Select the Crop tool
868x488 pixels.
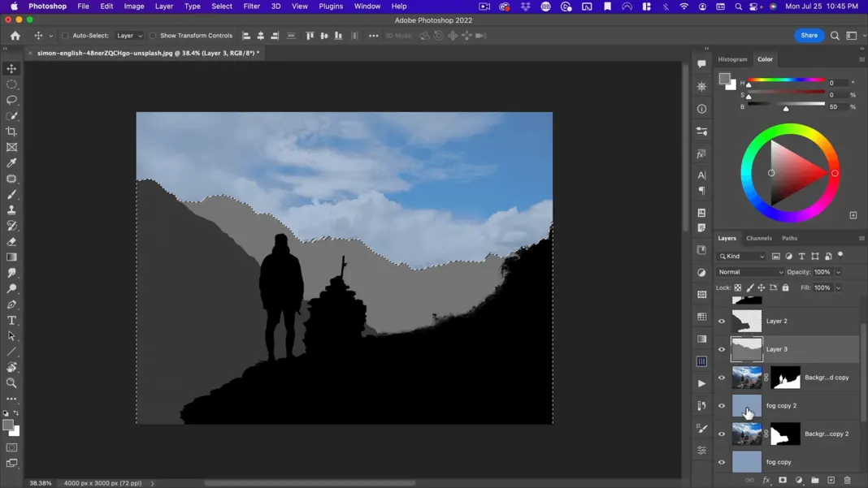pyautogui.click(x=11, y=131)
